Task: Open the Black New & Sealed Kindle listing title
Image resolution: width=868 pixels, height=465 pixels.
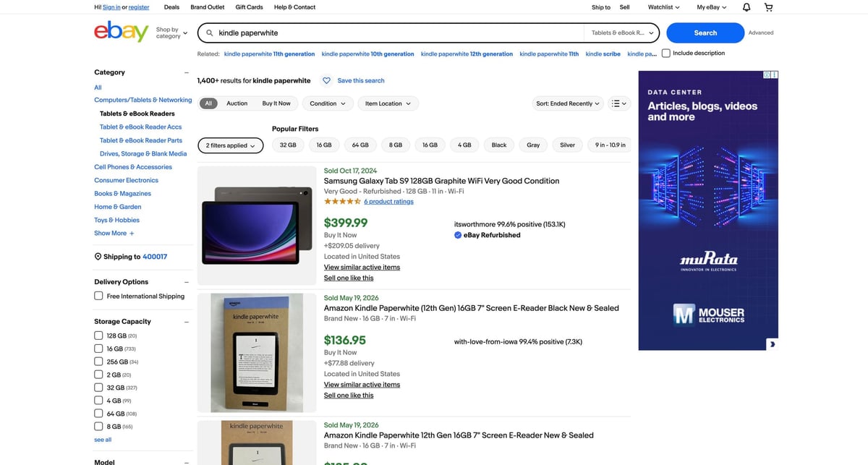Action: [472, 308]
